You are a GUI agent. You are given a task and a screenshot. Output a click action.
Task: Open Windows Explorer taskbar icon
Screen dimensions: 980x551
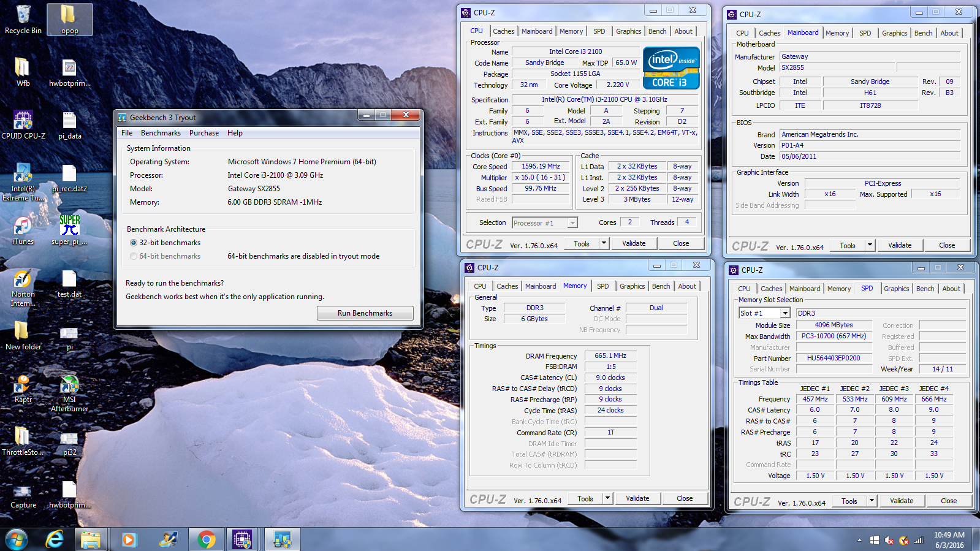(91, 539)
